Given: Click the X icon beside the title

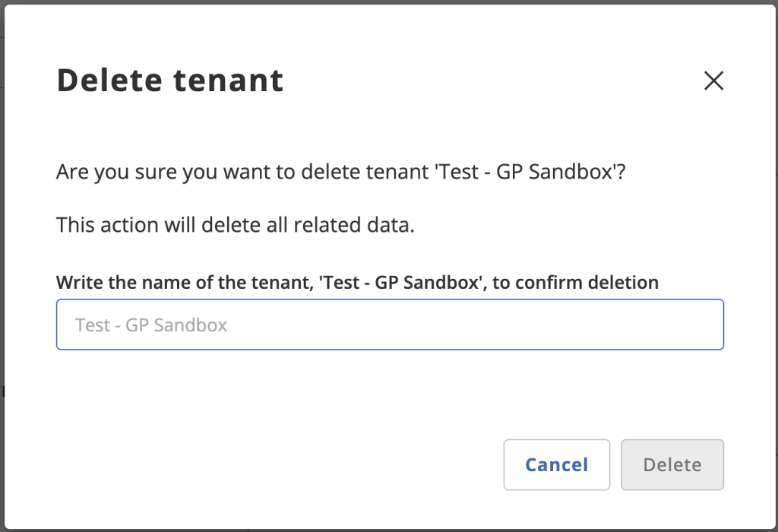Looking at the screenshot, I should (713, 81).
